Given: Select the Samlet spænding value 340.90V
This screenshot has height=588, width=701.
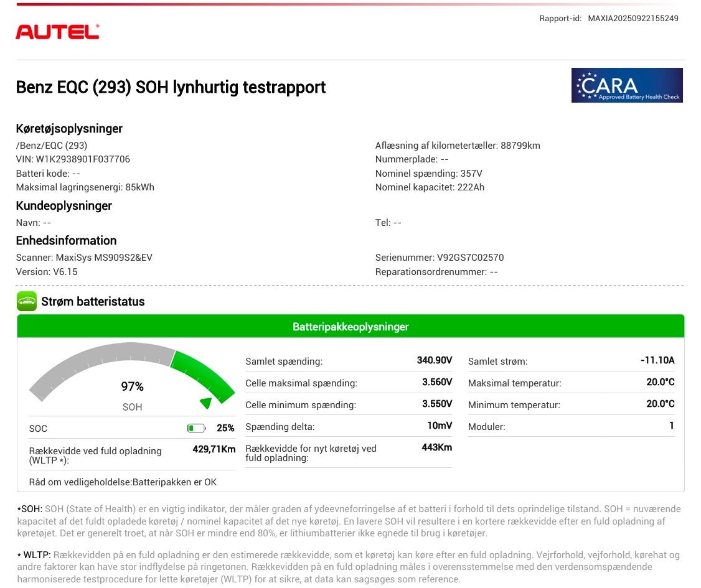Looking at the screenshot, I should pos(434,360).
